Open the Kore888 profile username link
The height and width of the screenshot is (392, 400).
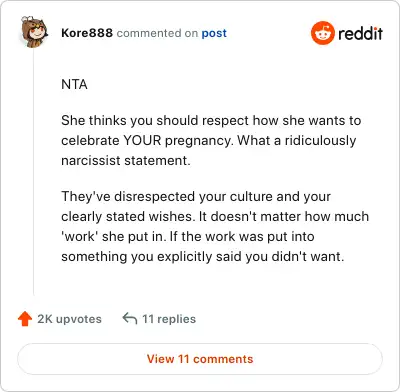pyautogui.click(x=87, y=33)
